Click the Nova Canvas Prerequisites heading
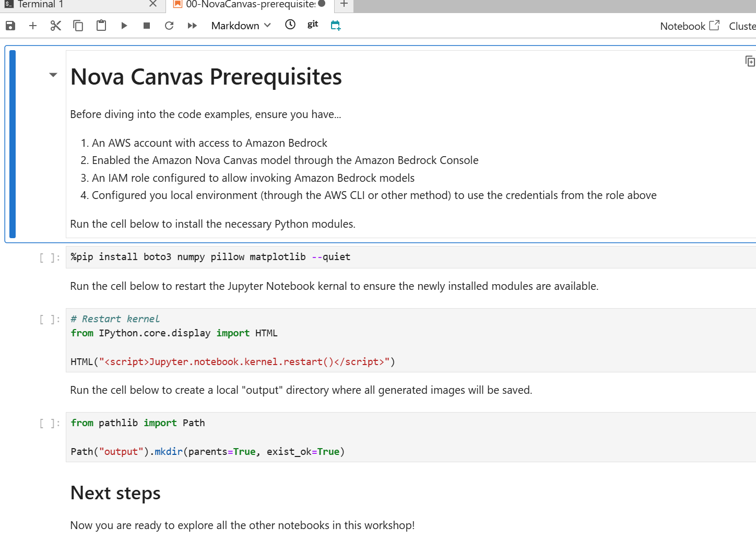Image resolution: width=756 pixels, height=551 pixels. tap(206, 77)
